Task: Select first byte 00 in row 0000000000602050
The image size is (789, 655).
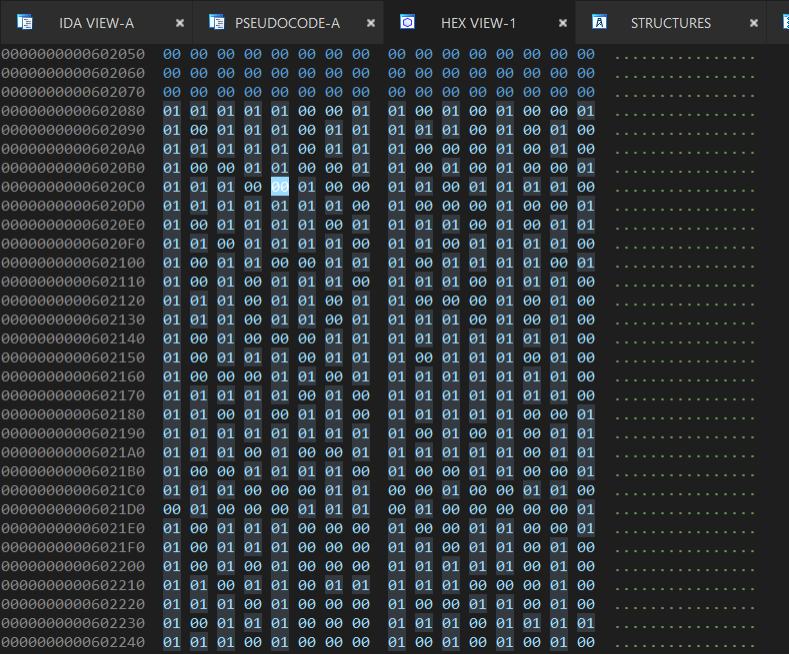Action: [172, 54]
